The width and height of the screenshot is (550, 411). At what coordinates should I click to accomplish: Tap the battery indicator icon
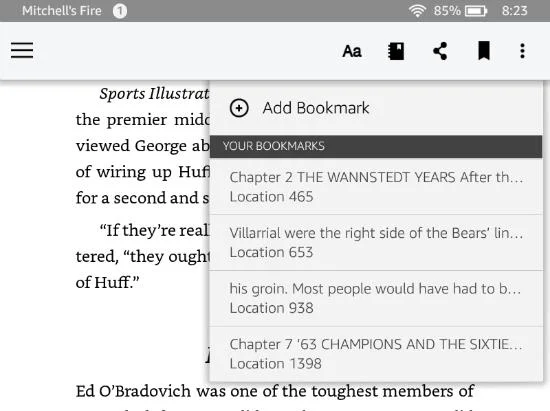[x=476, y=11]
